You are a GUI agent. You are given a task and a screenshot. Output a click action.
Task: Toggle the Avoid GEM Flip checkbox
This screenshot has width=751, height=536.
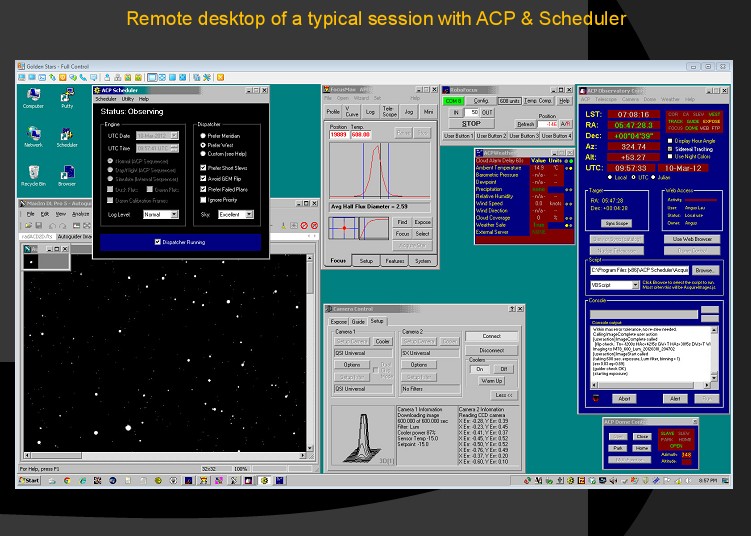pos(203,179)
